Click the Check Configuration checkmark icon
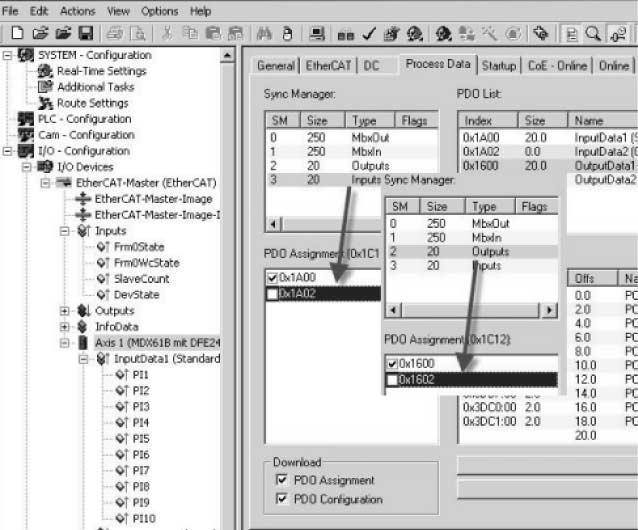 click(369, 34)
